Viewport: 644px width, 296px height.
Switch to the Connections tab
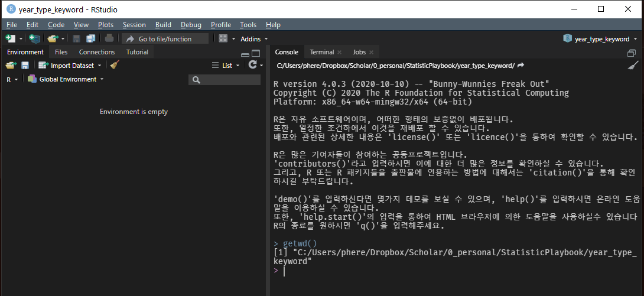(x=97, y=52)
